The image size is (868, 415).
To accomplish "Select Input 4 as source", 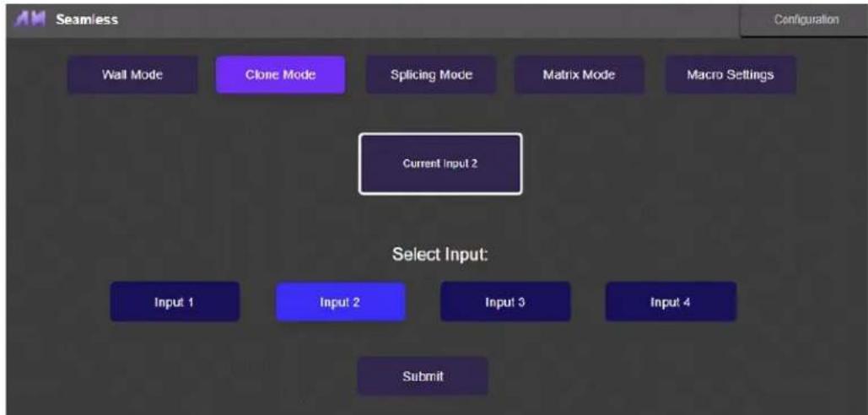I will point(671,302).
